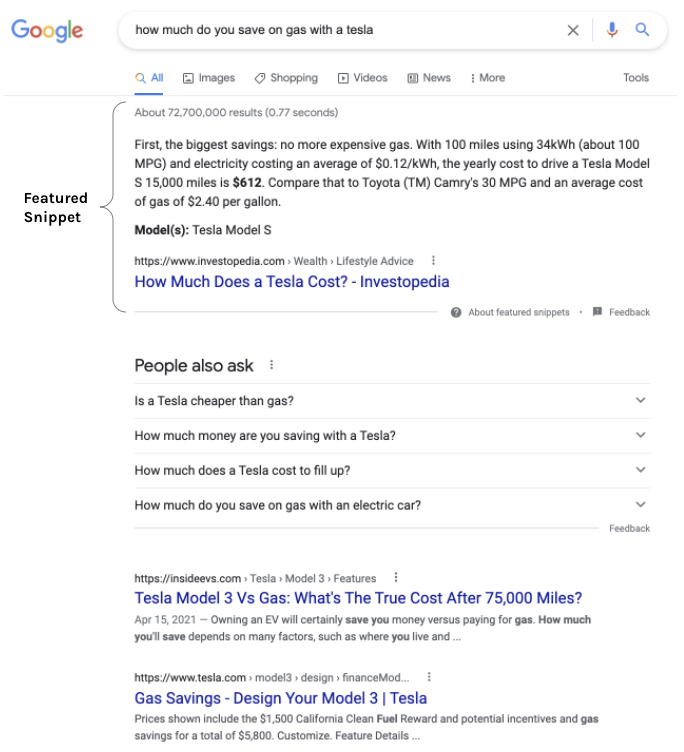
Task: Click the blue magnifying glass search icon
Action: [x=642, y=30]
